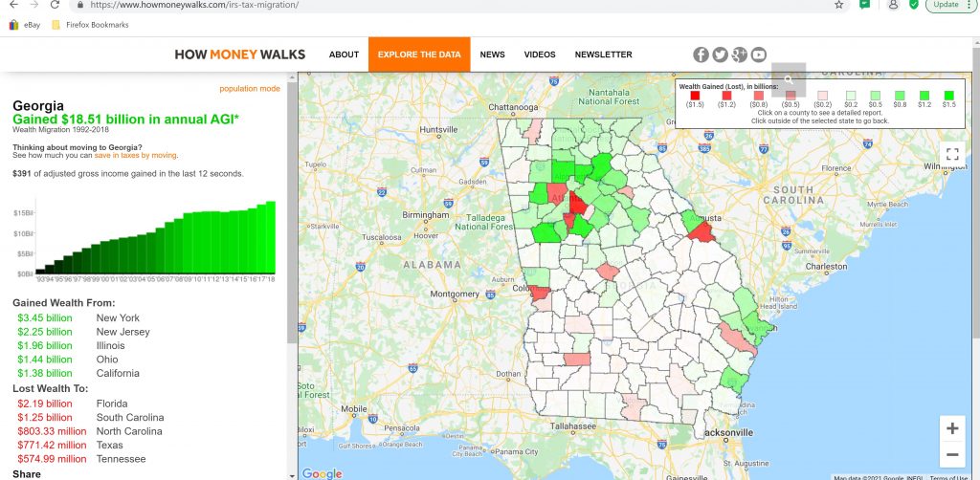The width and height of the screenshot is (980, 480).
Task: Click the How Money Walks logo
Action: [x=240, y=55]
